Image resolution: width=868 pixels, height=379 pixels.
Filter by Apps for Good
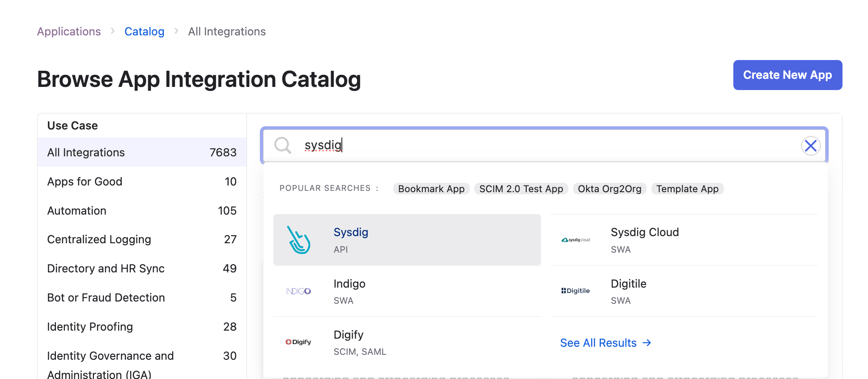pos(142,181)
